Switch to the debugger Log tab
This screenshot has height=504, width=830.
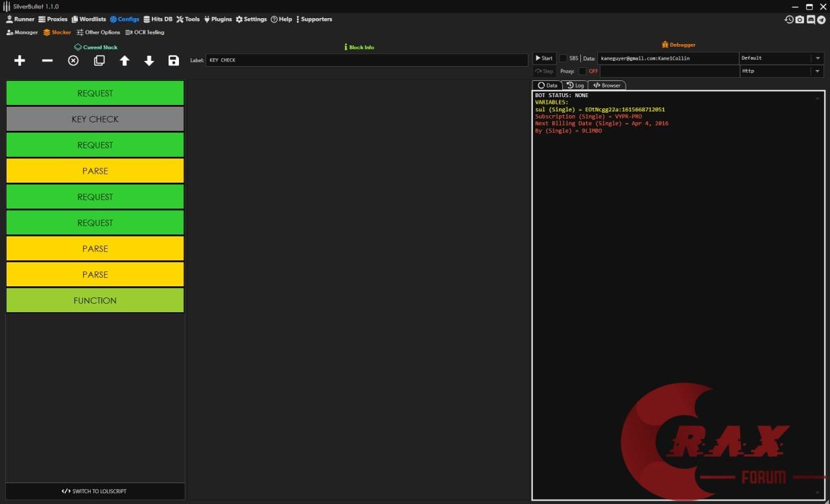pos(575,86)
